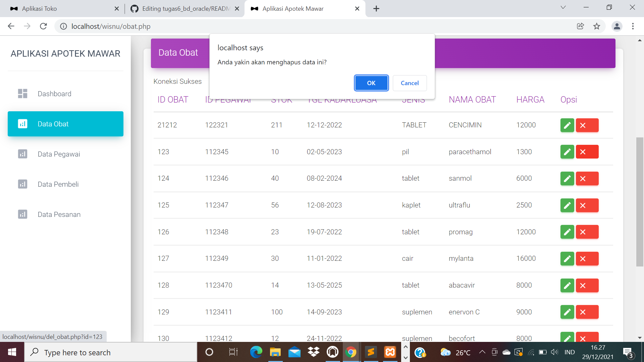Viewport: 644px width, 362px height.
Task: Open edit pencil for promag row
Action: point(567,232)
